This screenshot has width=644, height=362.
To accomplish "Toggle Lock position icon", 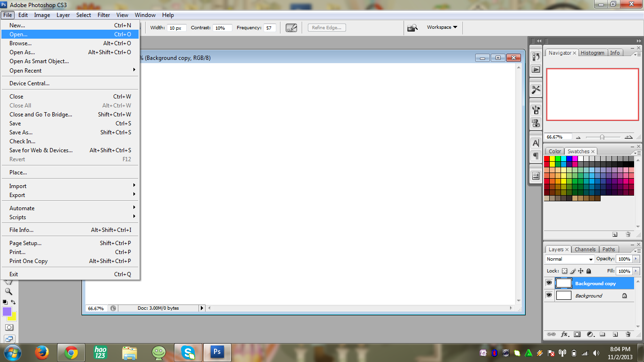I will (x=581, y=271).
